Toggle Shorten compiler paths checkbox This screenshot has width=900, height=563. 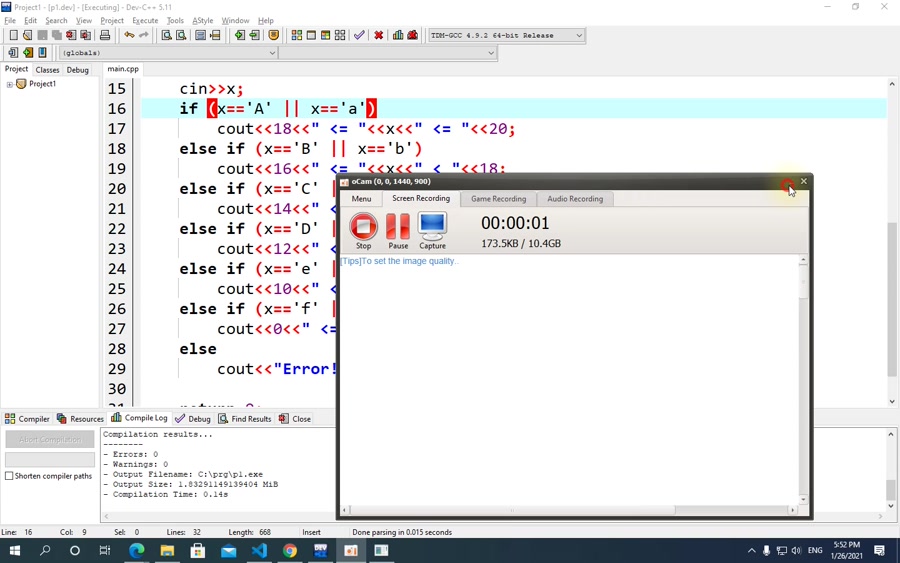pyautogui.click(x=9, y=476)
